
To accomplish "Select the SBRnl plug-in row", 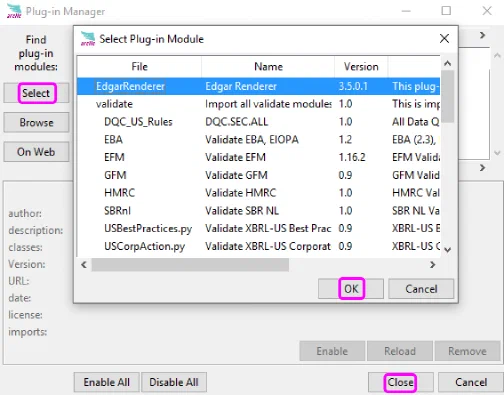I will tap(259, 211).
